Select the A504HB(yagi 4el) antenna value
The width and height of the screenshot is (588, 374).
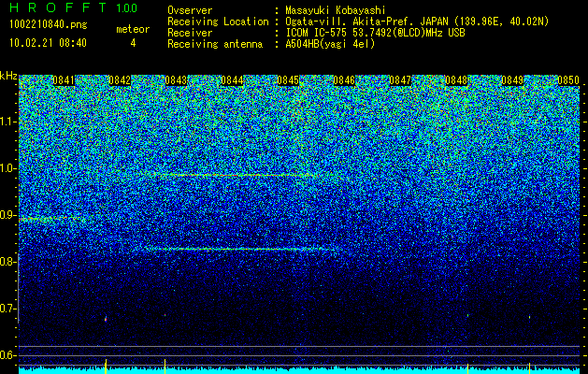click(330, 44)
